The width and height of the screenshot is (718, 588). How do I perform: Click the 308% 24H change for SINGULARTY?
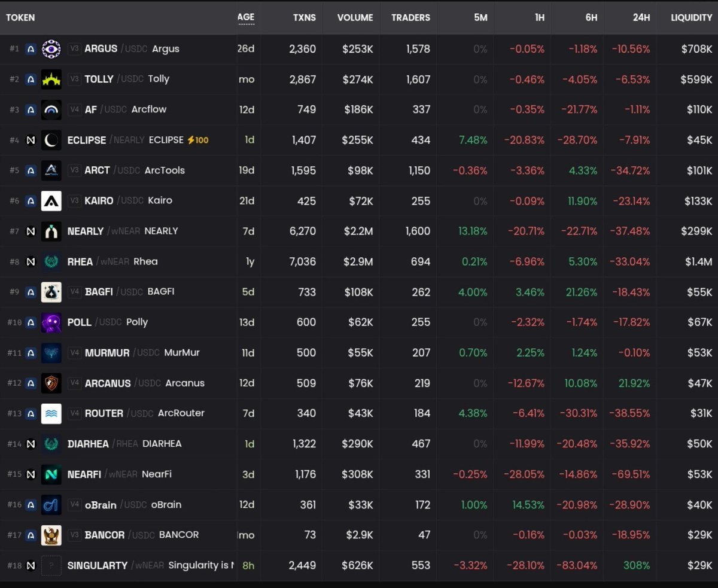click(637, 565)
